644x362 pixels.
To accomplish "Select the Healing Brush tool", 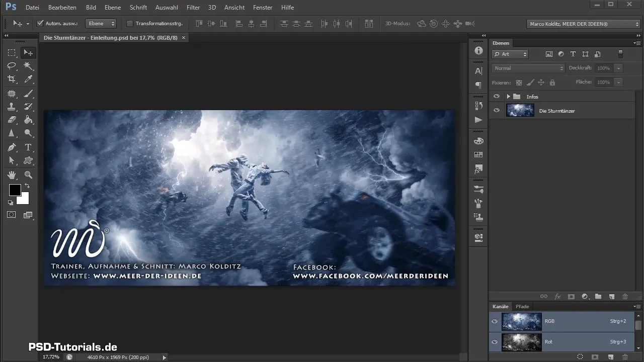I will point(11,94).
